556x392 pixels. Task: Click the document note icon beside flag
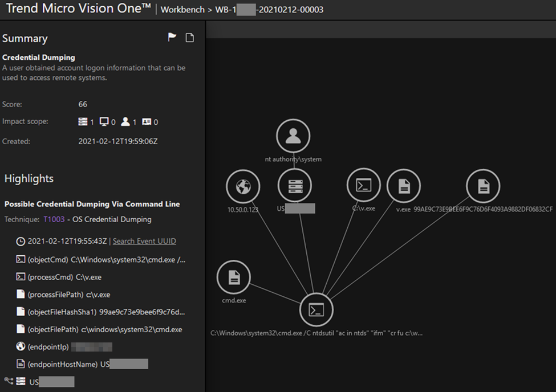pyautogui.click(x=190, y=38)
